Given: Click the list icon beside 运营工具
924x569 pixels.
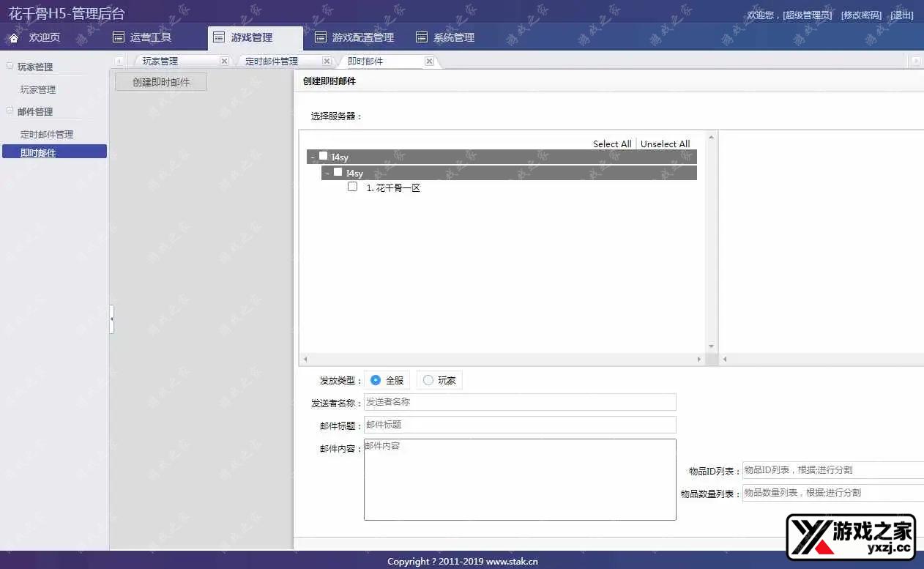Looking at the screenshot, I should [118, 37].
